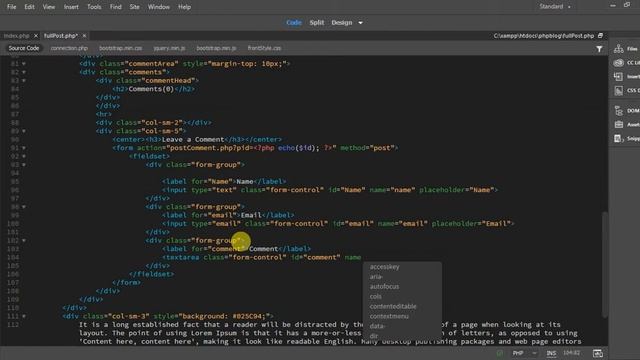Collapse code fold at line 83
Screen dimensions: 640x360
coord(24,81)
